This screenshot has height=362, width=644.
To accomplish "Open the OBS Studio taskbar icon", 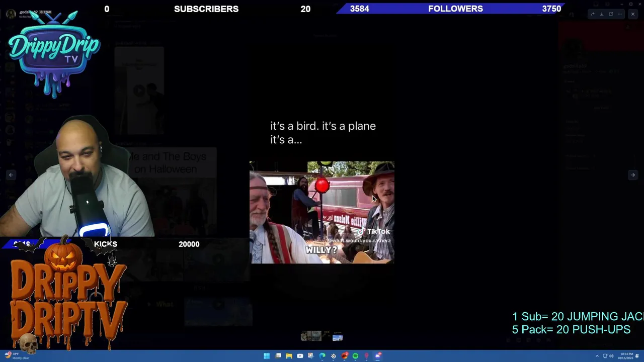I will 333,356.
